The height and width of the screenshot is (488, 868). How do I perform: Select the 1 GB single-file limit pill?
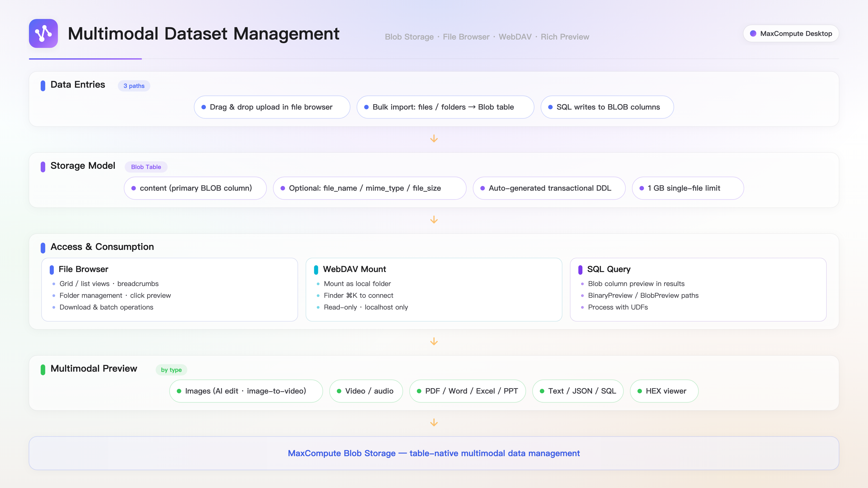coord(688,188)
